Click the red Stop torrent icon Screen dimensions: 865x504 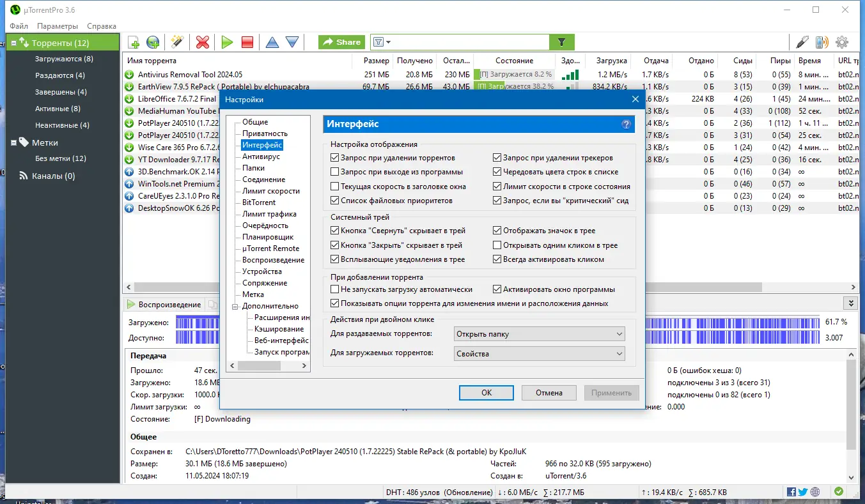coord(247,42)
